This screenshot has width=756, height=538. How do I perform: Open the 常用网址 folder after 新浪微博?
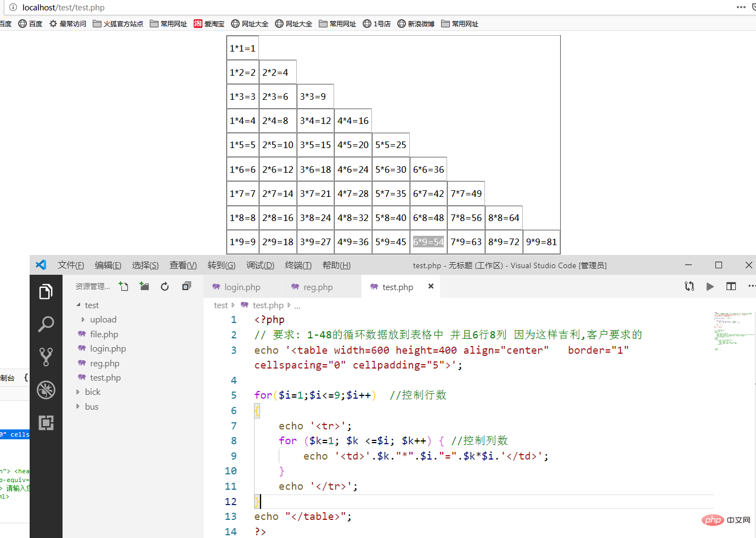(460, 24)
